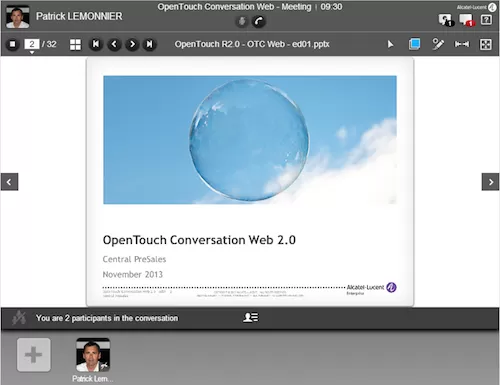This screenshot has height=385, width=500.
Task: Activate the annotation pen tool
Action: click(438, 44)
